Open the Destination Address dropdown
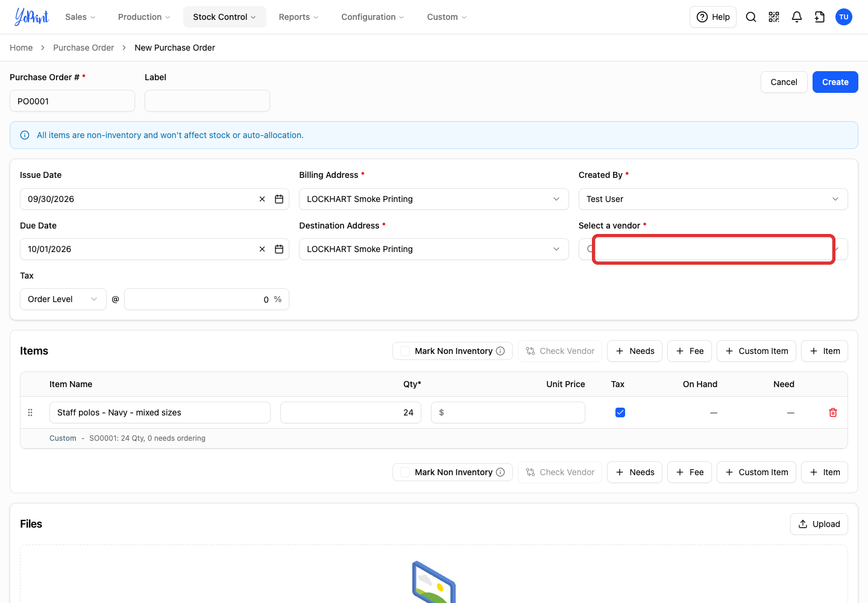The width and height of the screenshot is (868, 603). point(434,249)
